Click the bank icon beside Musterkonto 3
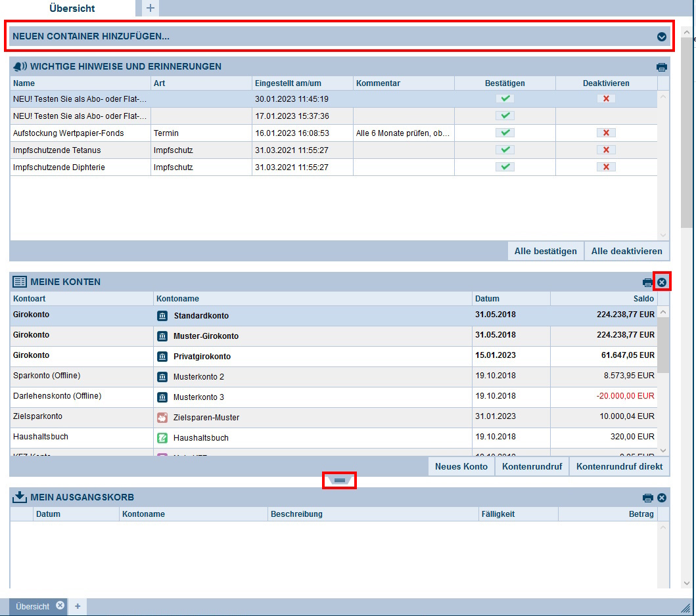The width and height of the screenshot is (696, 616). [x=162, y=397]
